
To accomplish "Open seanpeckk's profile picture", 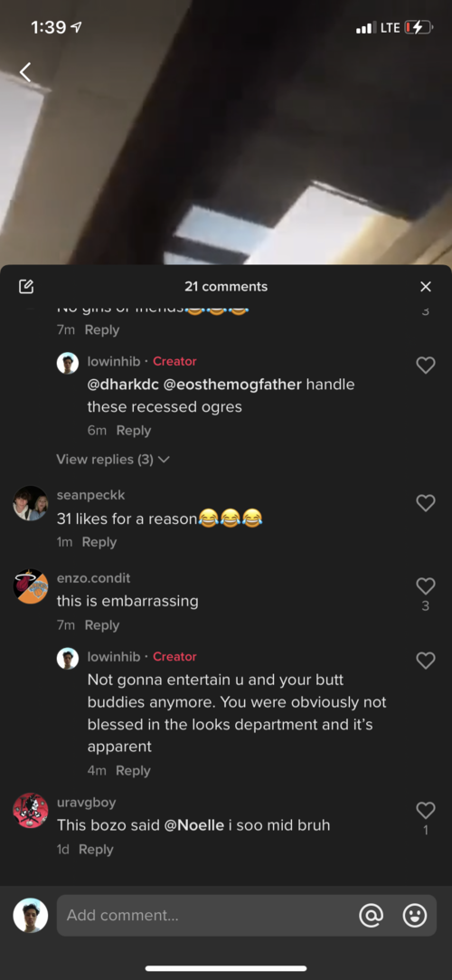I will 30,503.
